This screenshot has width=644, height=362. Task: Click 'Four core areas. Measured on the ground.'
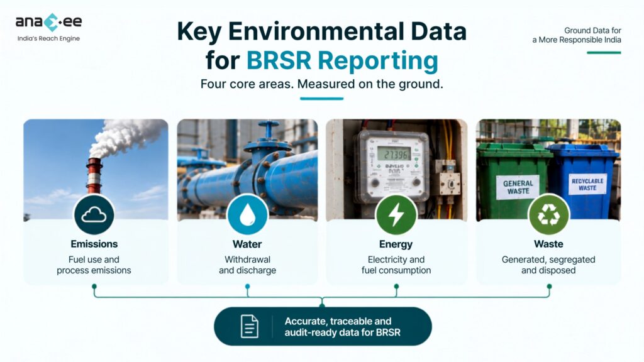(x=321, y=84)
